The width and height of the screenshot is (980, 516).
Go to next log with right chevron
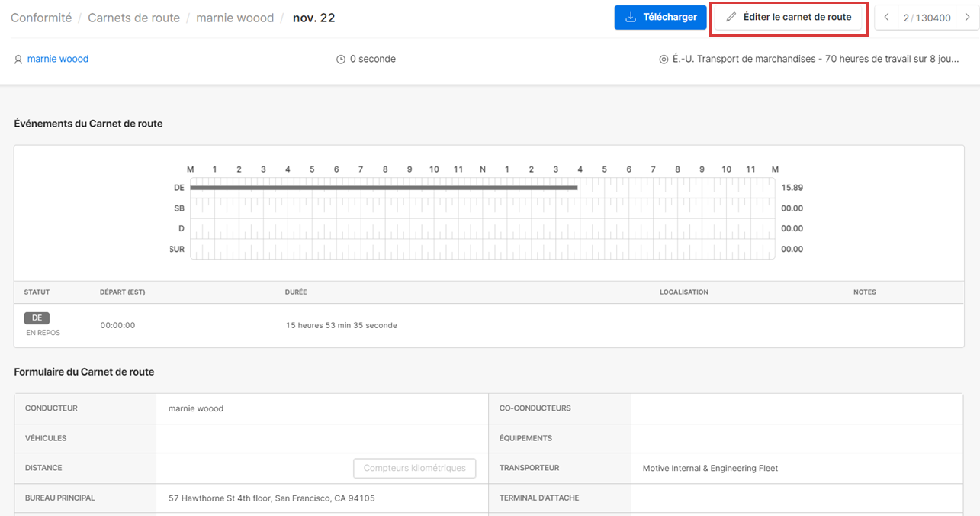pyautogui.click(x=969, y=18)
